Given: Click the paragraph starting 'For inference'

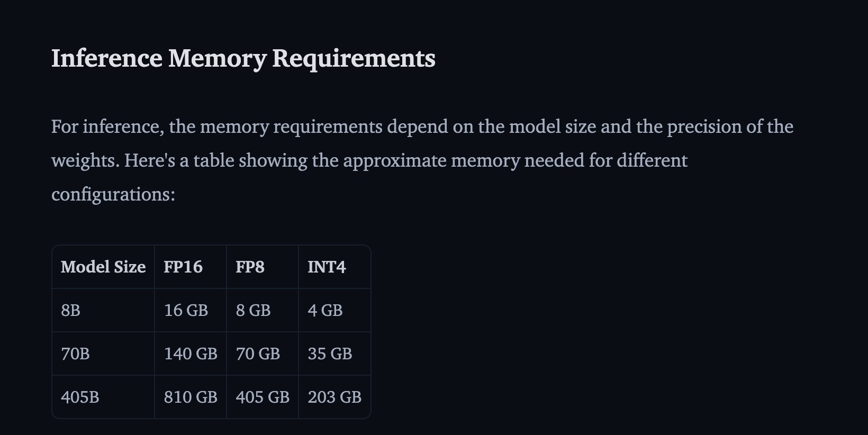Looking at the screenshot, I should [x=422, y=160].
